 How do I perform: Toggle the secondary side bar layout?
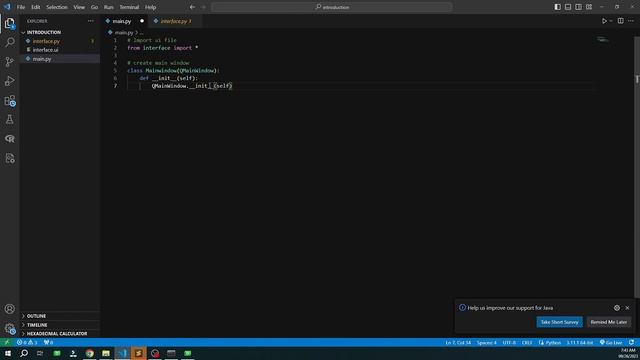pyautogui.click(x=578, y=7)
